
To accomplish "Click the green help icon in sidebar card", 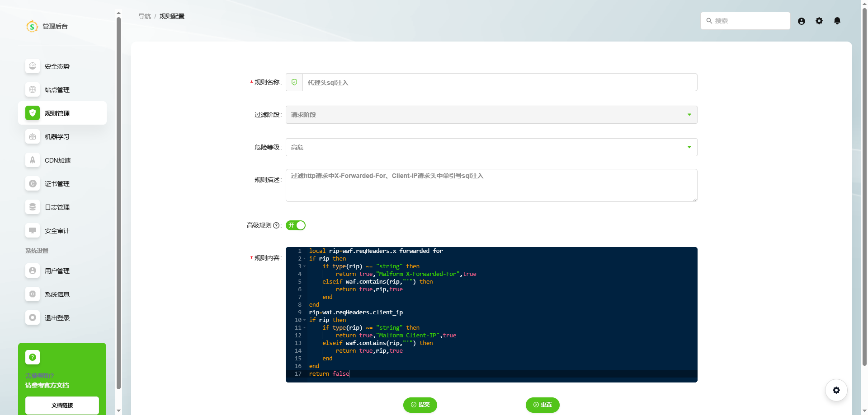I will 33,357.
